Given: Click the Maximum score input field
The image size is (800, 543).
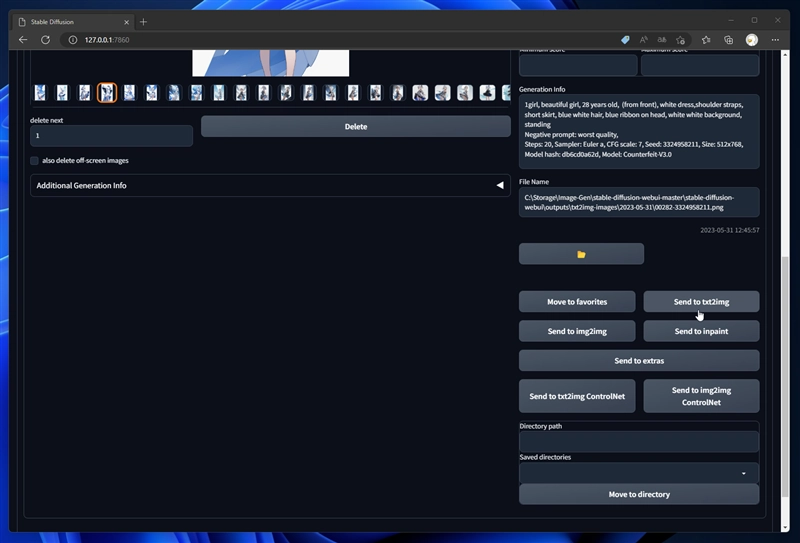Looking at the screenshot, I should 699,65.
